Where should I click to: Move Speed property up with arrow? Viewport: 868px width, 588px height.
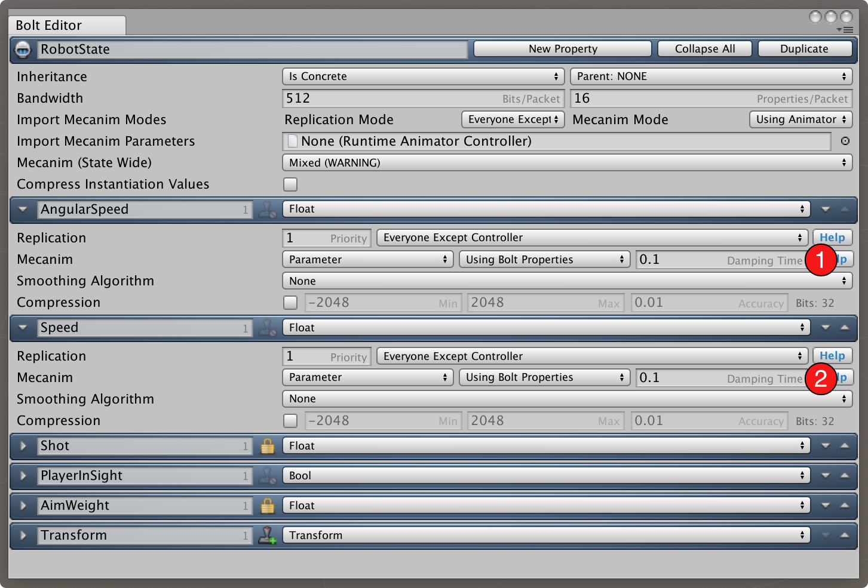coord(845,328)
